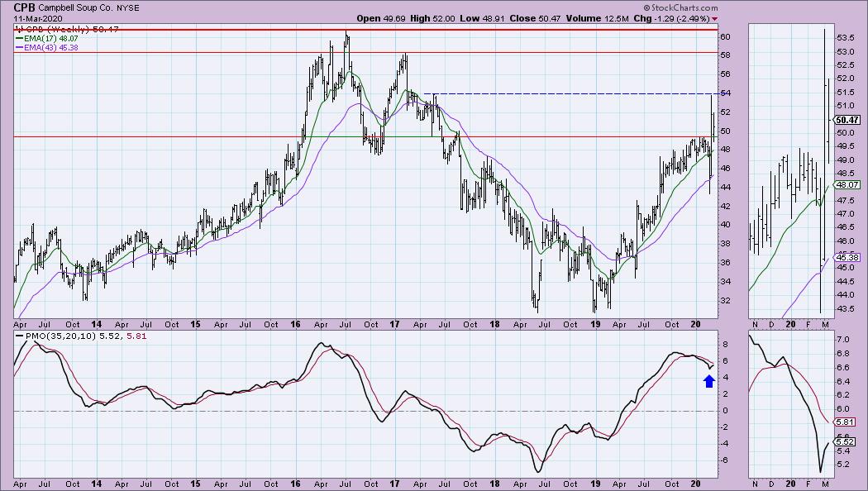Click the High 52.00 value
Image resolution: width=868 pixels, height=491 pixels.
coord(432,18)
